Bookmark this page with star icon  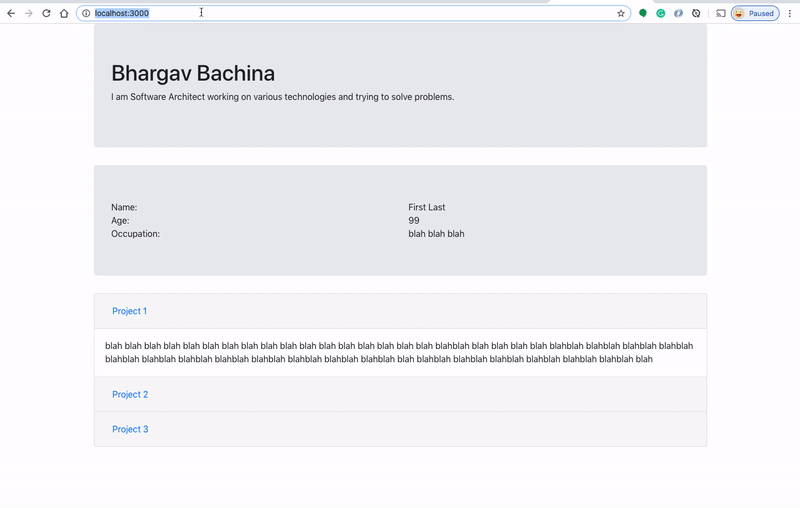tap(621, 13)
